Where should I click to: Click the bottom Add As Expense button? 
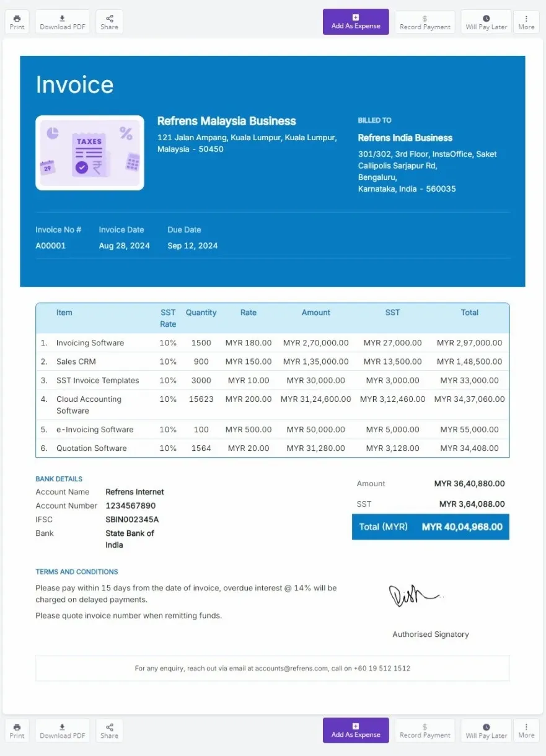(x=356, y=731)
